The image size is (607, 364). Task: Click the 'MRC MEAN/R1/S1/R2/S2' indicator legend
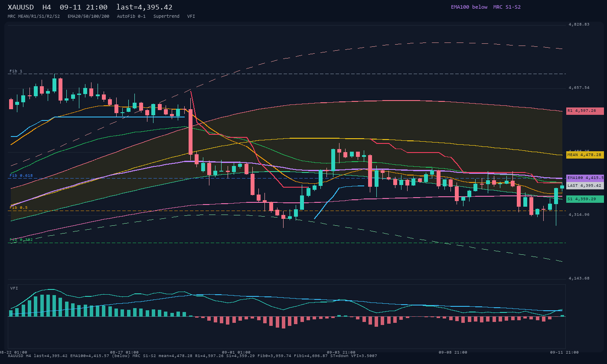(x=34, y=16)
